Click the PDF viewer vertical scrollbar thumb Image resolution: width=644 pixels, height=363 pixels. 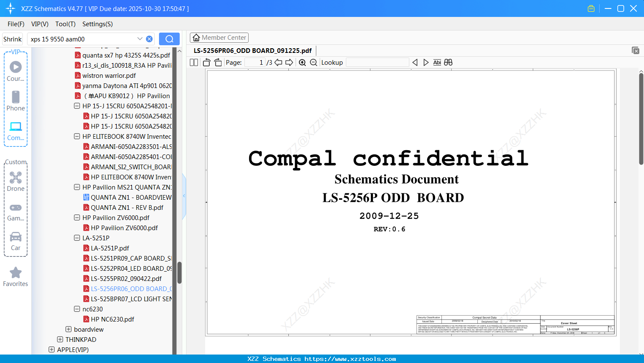point(641,119)
